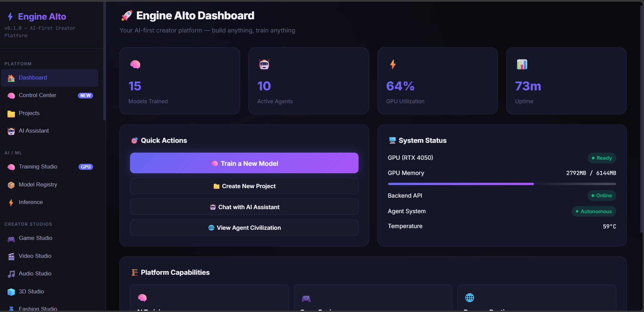The height and width of the screenshot is (312, 644).
Task: Toggle the Backend API Online indicator
Action: pos(601,196)
